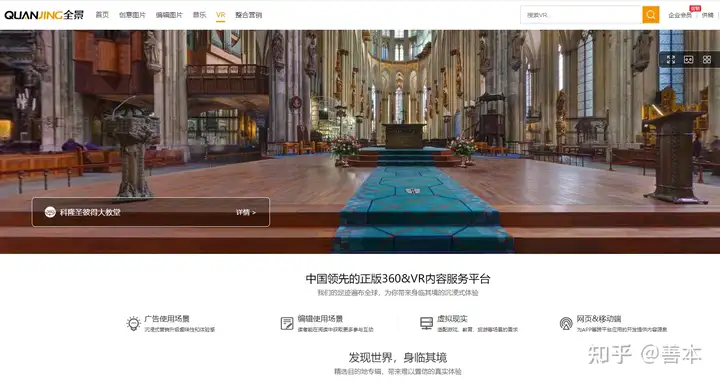Click the 编辑使用场景 notepad icon

coord(287,323)
